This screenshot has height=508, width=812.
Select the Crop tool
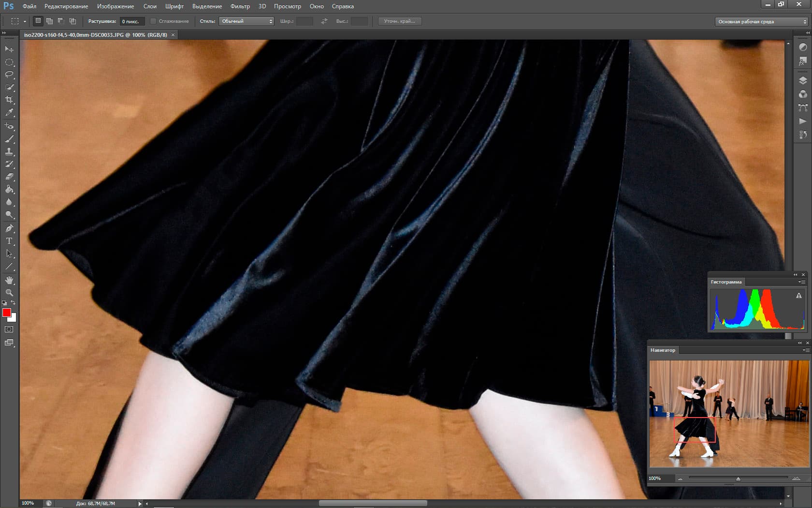pos(9,100)
